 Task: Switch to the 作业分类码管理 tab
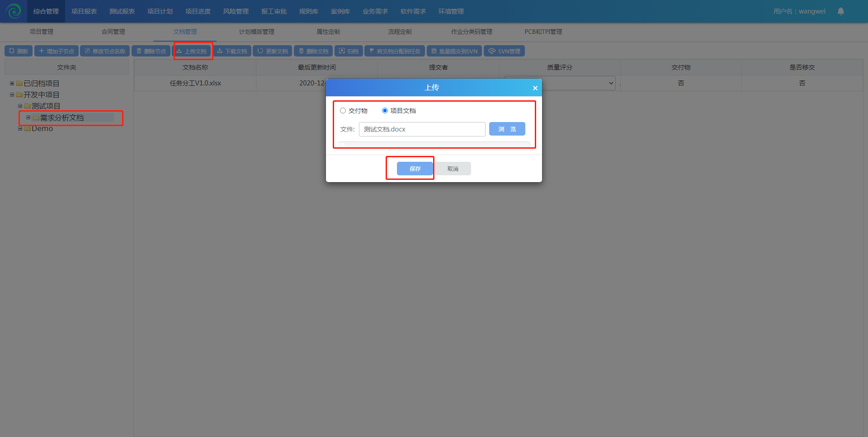[x=472, y=32]
